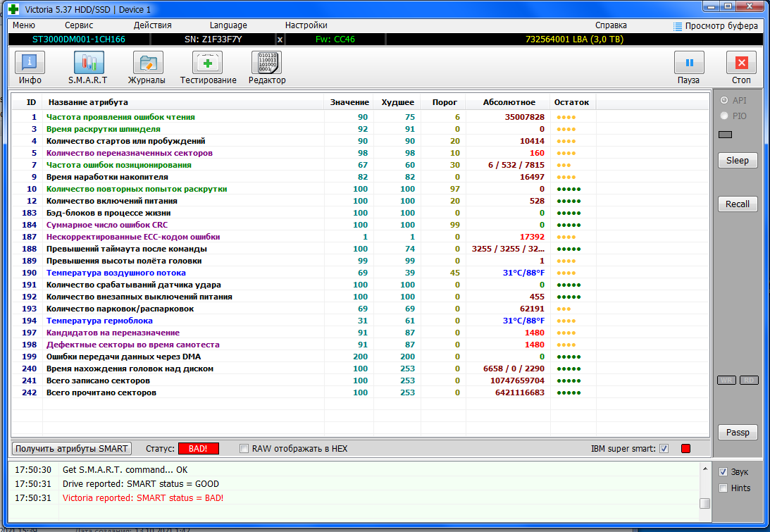Screen dimensions: 770x532
Task: Sort by the Абсолютное column header
Action: click(509, 102)
